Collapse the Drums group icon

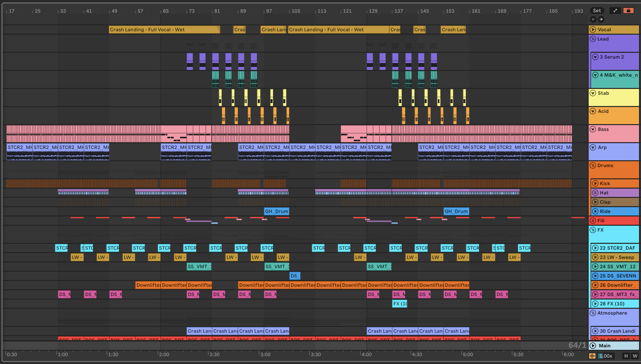[593, 165]
